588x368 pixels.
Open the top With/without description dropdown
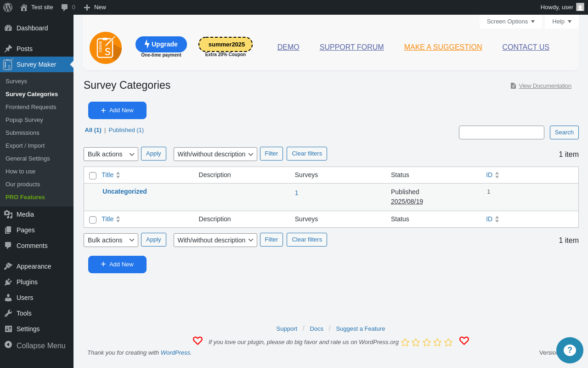pos(215,154)
